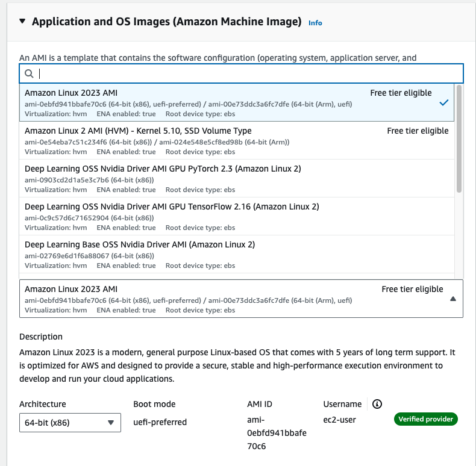Collapse the Application and OS Images section triangle

click(x=22, y=21)
